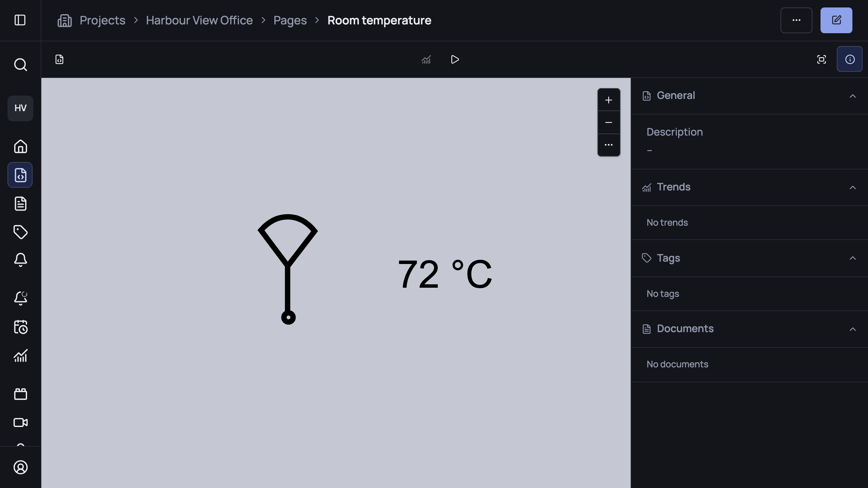Collapse the Trends section
Viewport: 868px width, 488px height.
coord(852,187)
